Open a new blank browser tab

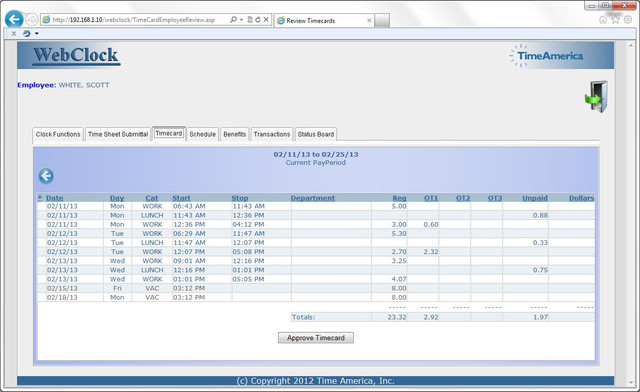click(x=382, y=20)
